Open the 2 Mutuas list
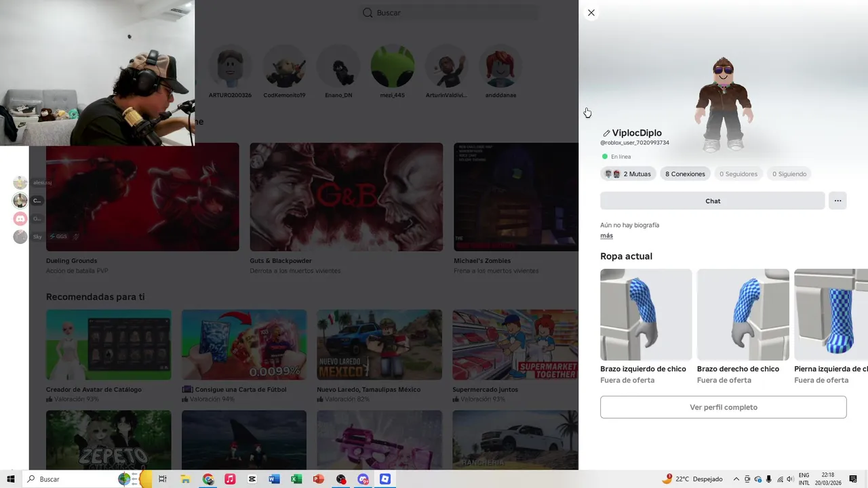Viewport: 868px width, 488px height. pos(628,174)
